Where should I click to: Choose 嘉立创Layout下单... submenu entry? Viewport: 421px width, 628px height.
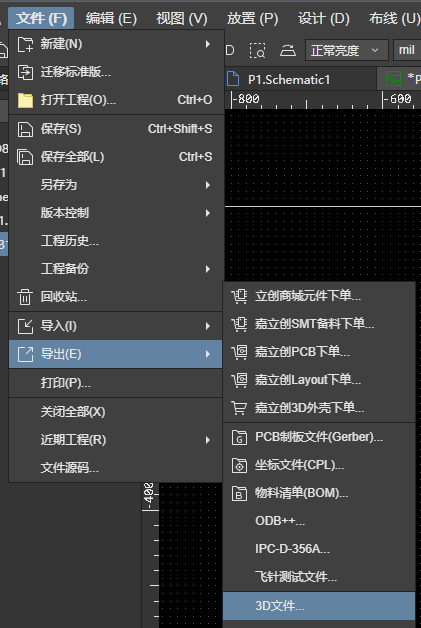tap(319, 380)
